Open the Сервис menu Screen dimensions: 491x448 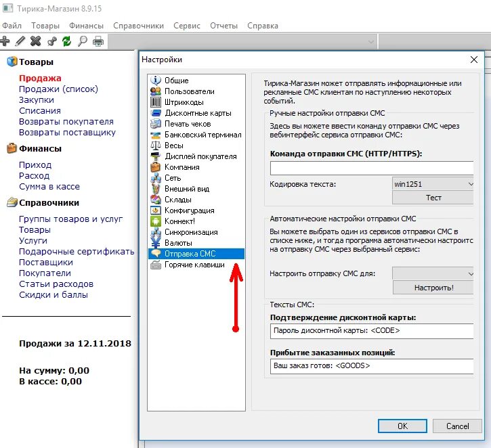(187, 26)
